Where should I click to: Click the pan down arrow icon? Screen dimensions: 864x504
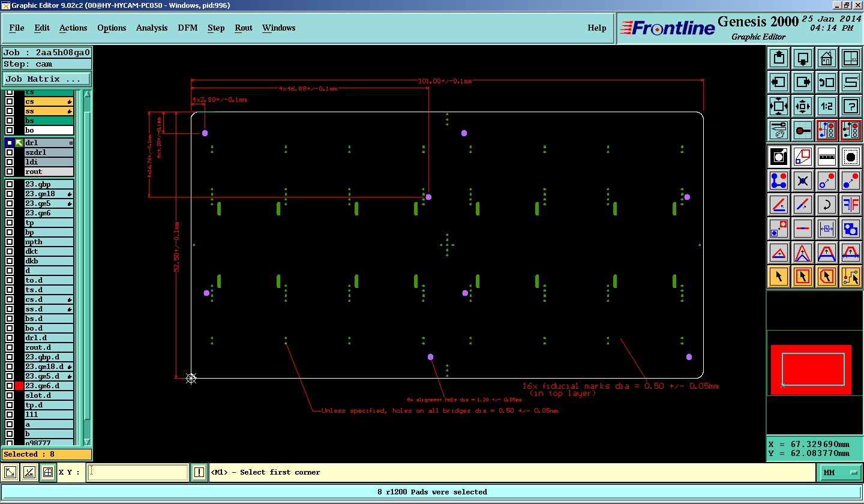pyautogui.click(x=803, y=58)
